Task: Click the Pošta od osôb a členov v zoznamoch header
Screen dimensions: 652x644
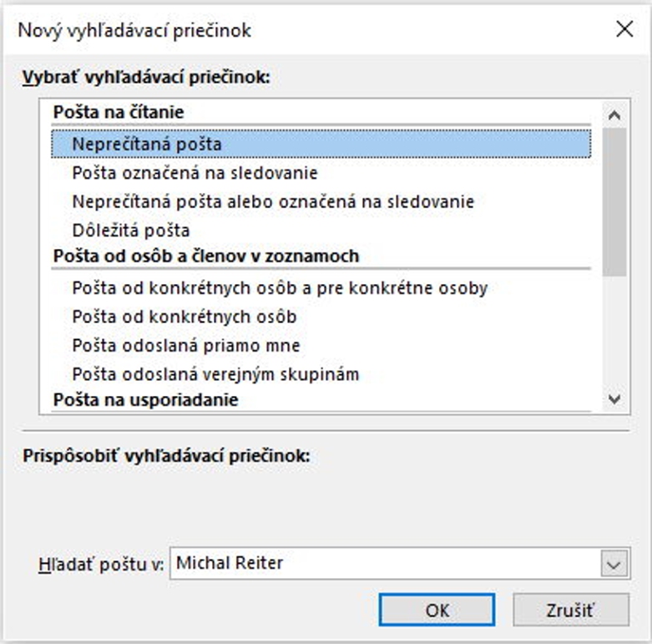Action: coord(206,256)
